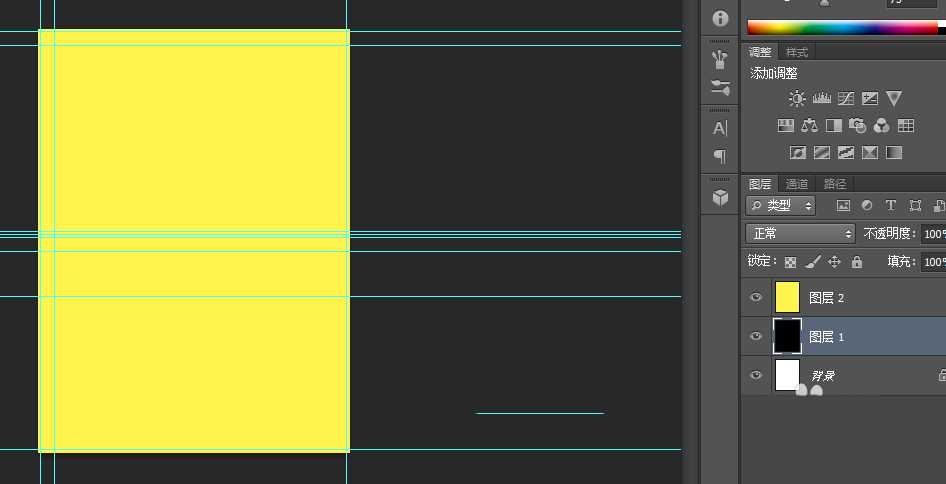Open the layer filter 类型 dropdown
The height and width of the screenshot is (484, 946).
tap(781, 205)
